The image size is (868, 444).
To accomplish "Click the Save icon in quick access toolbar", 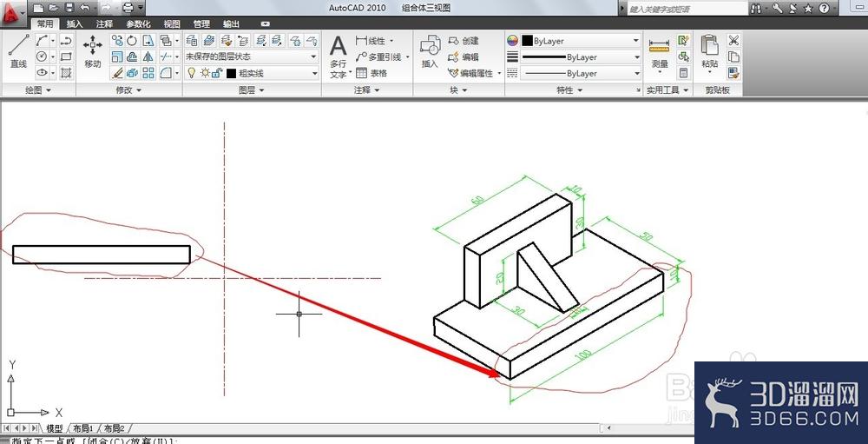I will click(x=69, y=8).
